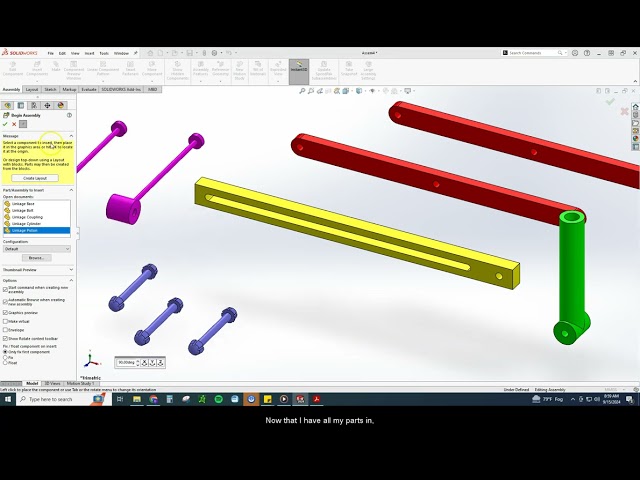Open File Explorer folder icon in task pane
This screenshot has height=480, width=640.
pyautogui.click(x=636, y=123)
